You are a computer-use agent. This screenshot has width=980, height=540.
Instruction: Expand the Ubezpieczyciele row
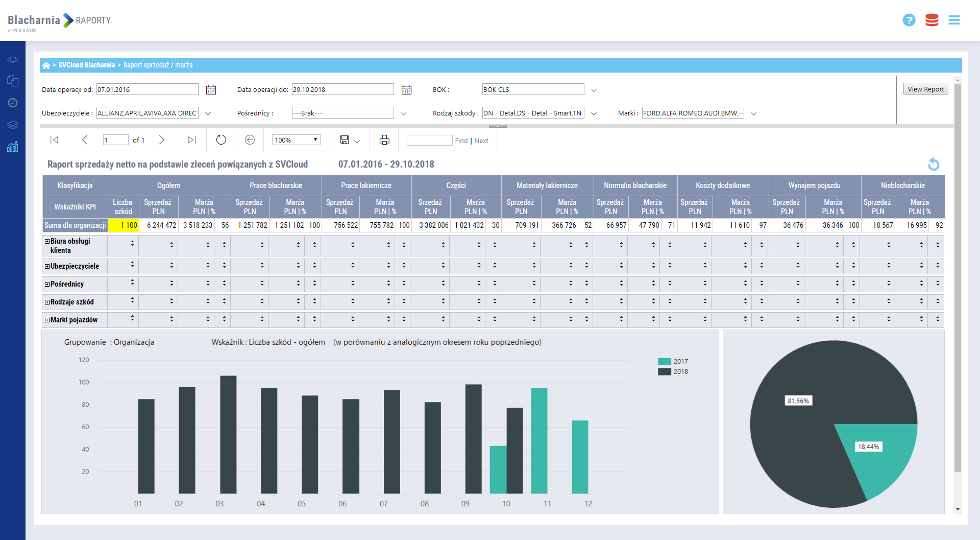[x=47, y=267]
